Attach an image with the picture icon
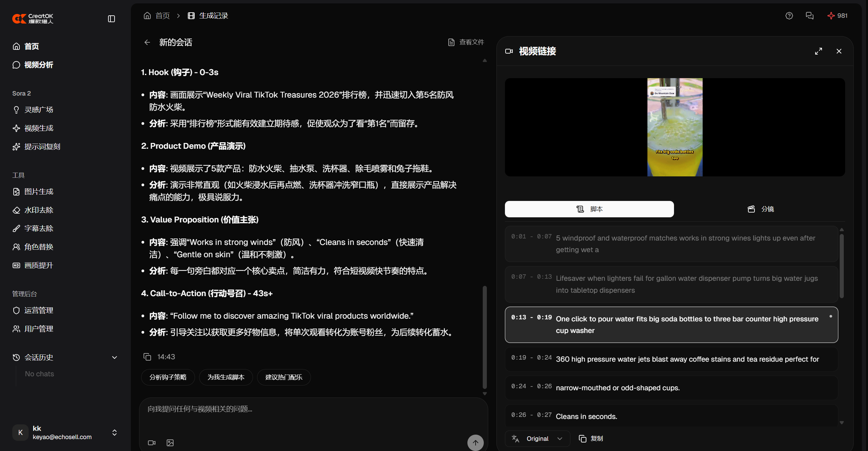Image resolution: width=868 pixels, height=451 pixels. click(170, 443)
